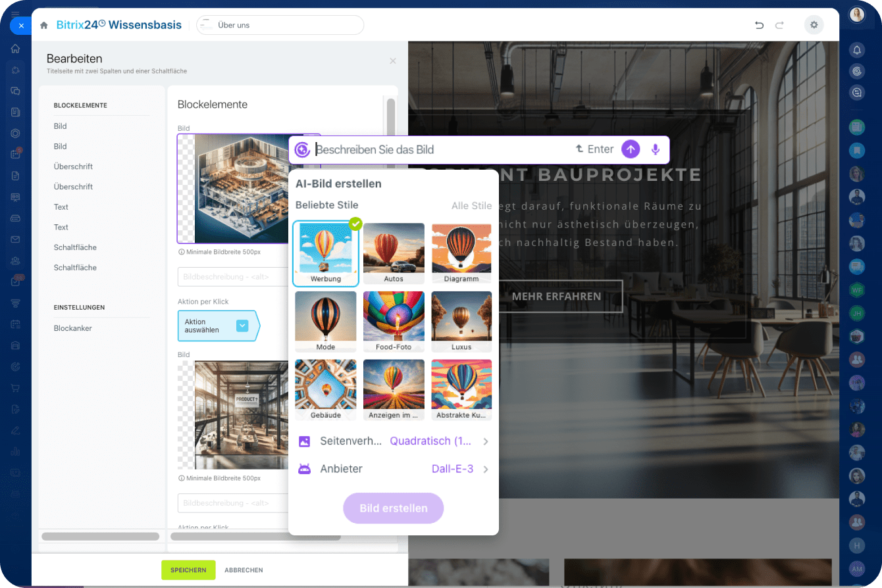The width and height of the screenshot is (882, 588).
Task: Open notifications bell in right sidebar
Action: [856, 50]
